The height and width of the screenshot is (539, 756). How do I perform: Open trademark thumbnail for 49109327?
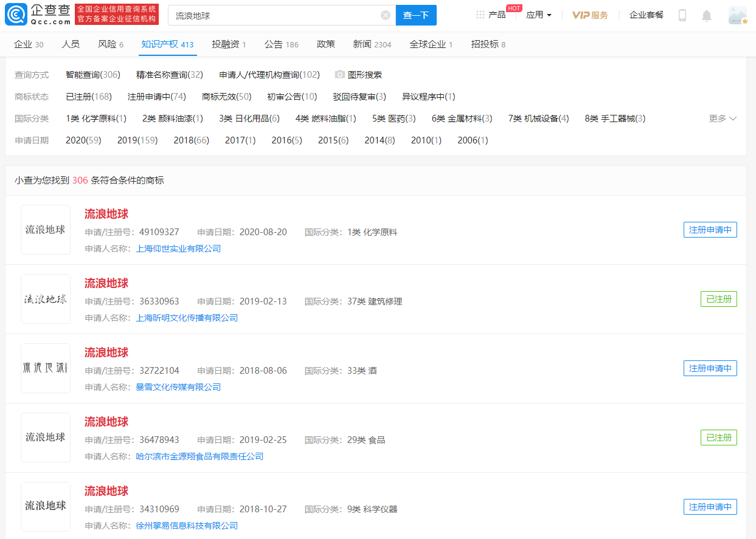point(46,230)
